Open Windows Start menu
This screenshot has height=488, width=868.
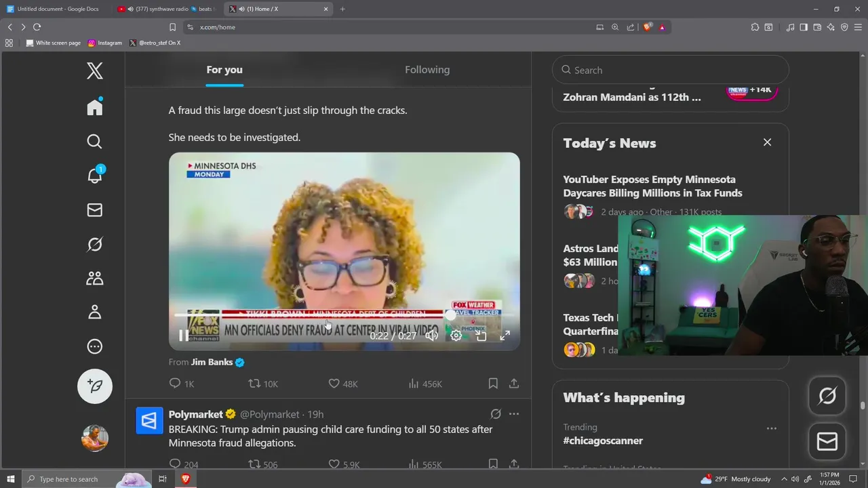click(11, 479)
